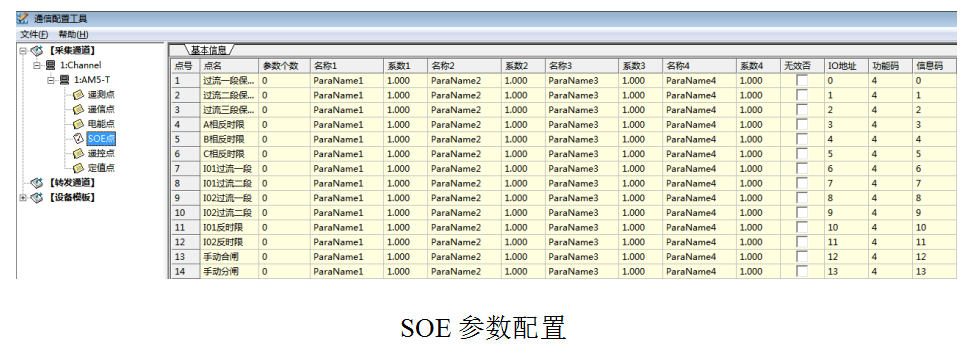Click the IO地址 column header
Viewport: 972px width, 360px height.
click(846, 66)
